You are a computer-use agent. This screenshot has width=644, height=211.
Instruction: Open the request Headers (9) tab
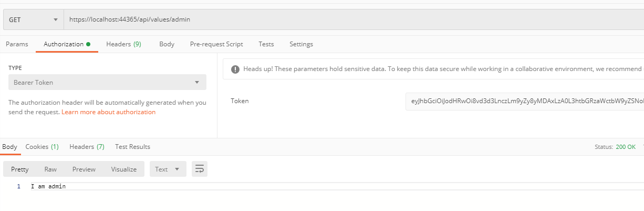pyautogui.click(x=123, y=44)
